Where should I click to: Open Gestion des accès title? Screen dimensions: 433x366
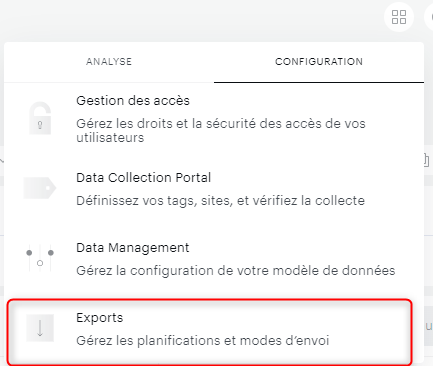click(x=133, y=100)
